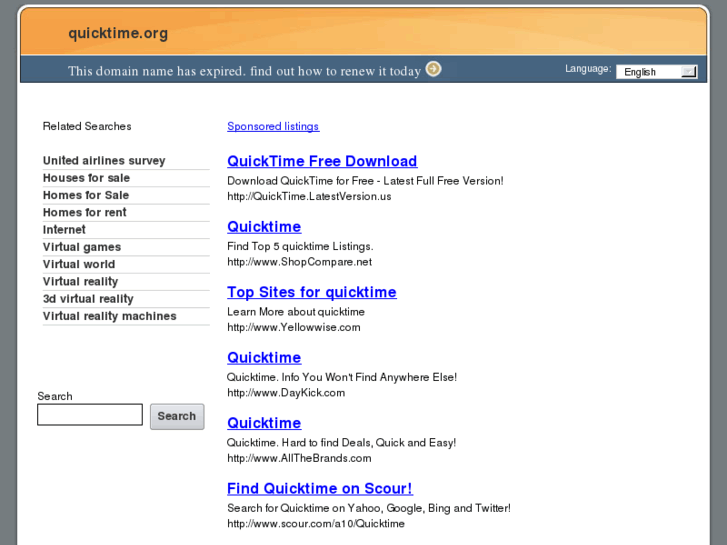Viewport: 727px width, 545px height.
Task: Select Homes for rent related search
Action: (84, 212)
